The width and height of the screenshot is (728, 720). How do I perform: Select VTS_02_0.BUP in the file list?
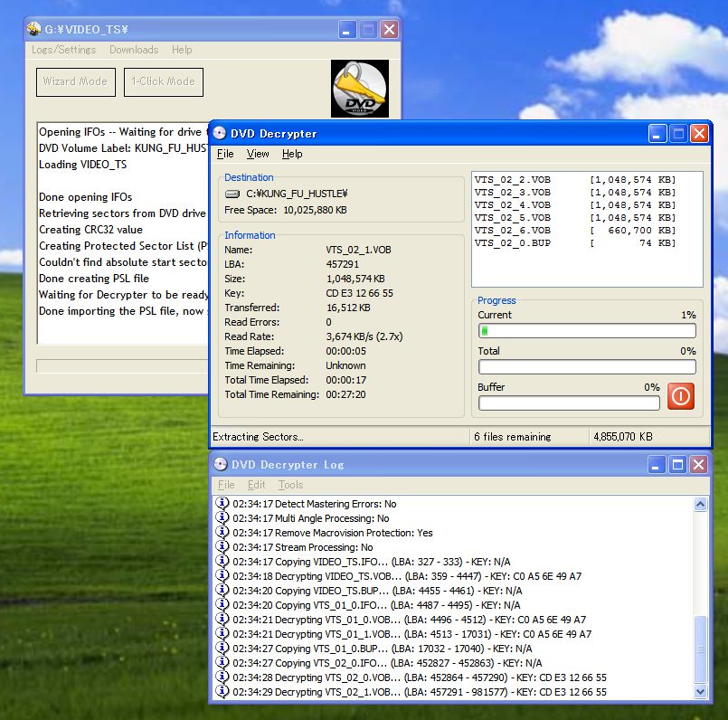click(575, 243)
